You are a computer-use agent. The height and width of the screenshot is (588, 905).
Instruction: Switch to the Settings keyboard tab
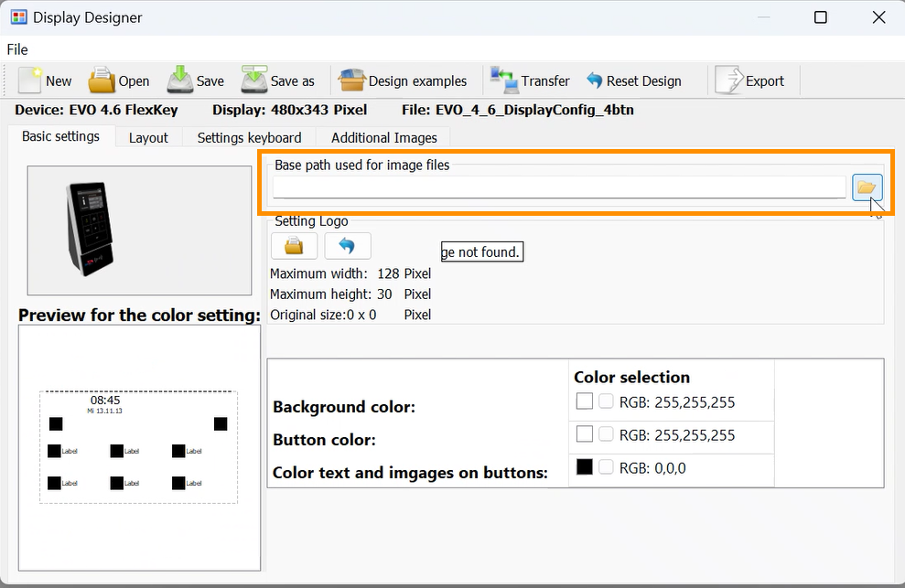249,137
